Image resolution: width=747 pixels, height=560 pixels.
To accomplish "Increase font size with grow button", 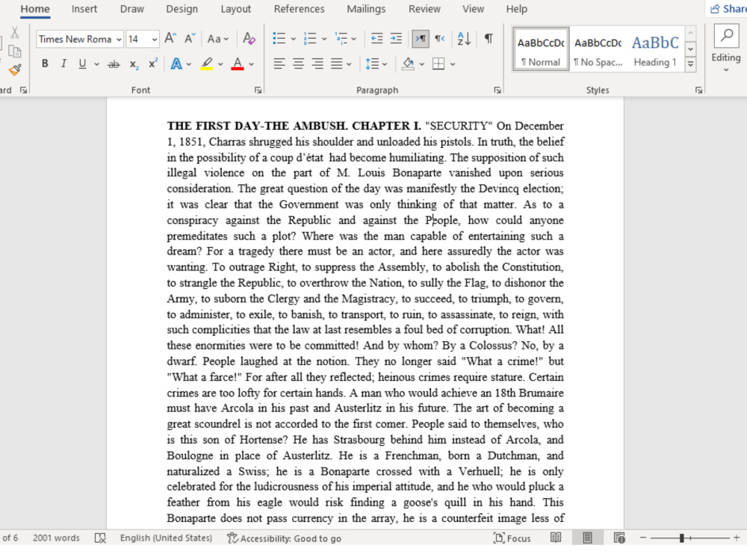I will click(x=170, y=39).
